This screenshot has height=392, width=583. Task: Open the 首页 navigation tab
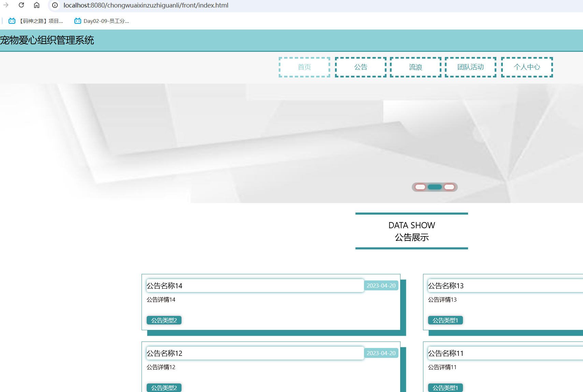point(304,67)
